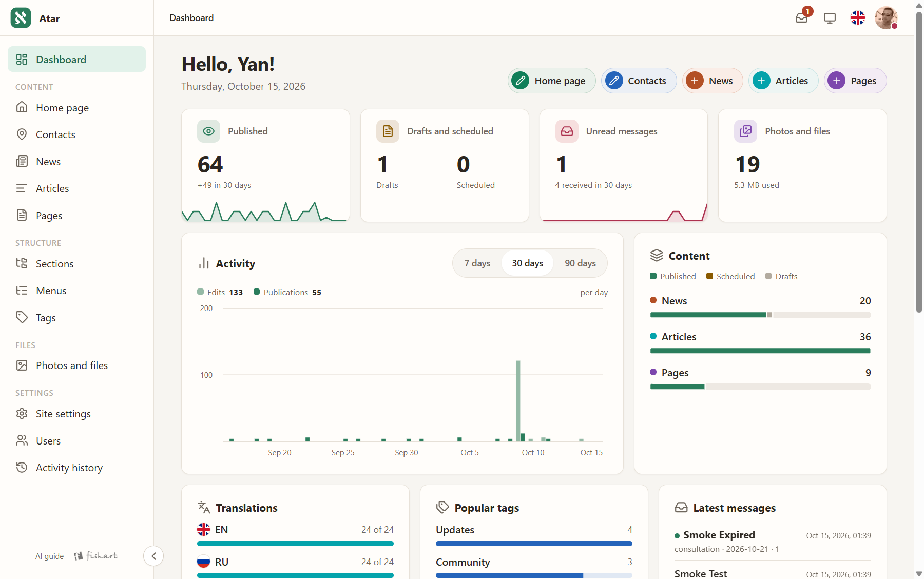924x579 pixels.
Task: Edit Home page via the green quick button
Action: 551,81
